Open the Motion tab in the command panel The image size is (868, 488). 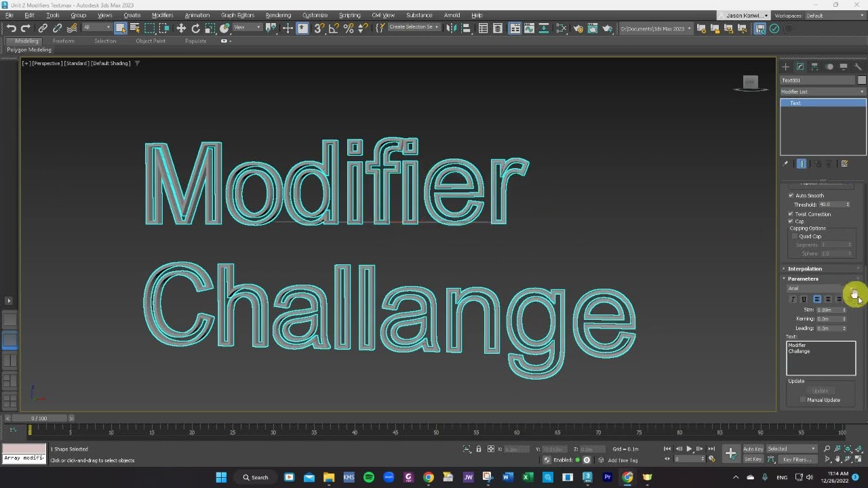point(829,66)
